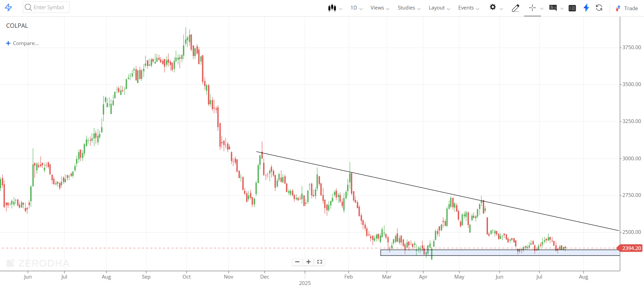
Task: Click the Enter Symbol search field
Action: pos(46,7)
